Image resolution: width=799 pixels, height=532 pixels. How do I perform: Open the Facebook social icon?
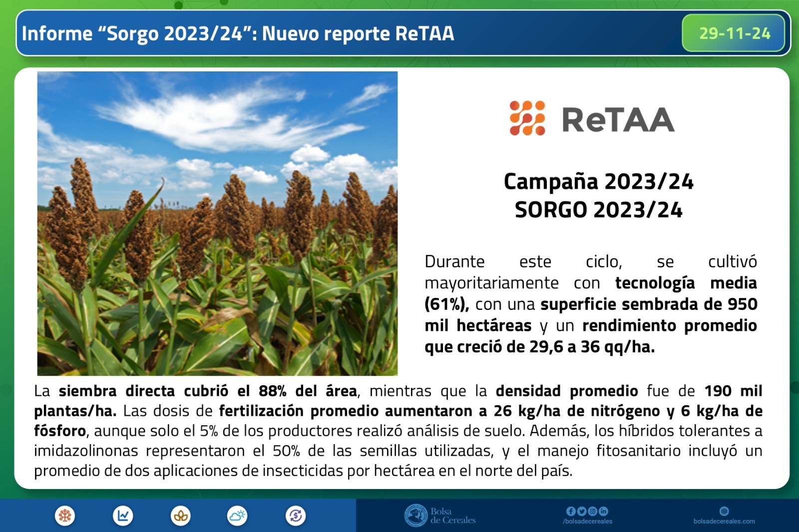pos(570,511)
